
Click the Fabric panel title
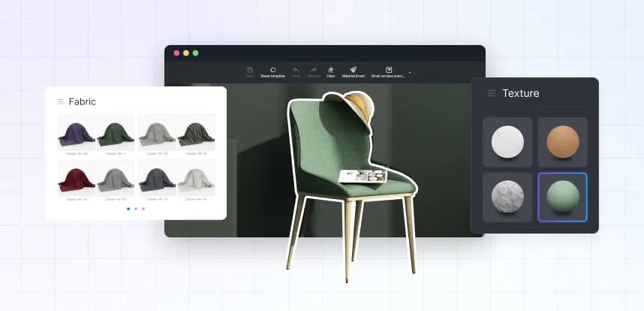[x=82, y=101]
